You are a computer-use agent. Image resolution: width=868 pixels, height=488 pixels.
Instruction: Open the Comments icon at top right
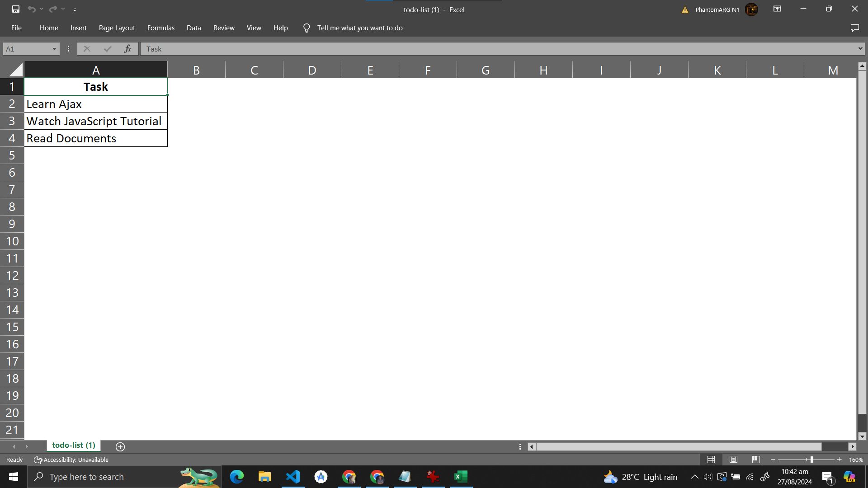(x=854, y=28)
